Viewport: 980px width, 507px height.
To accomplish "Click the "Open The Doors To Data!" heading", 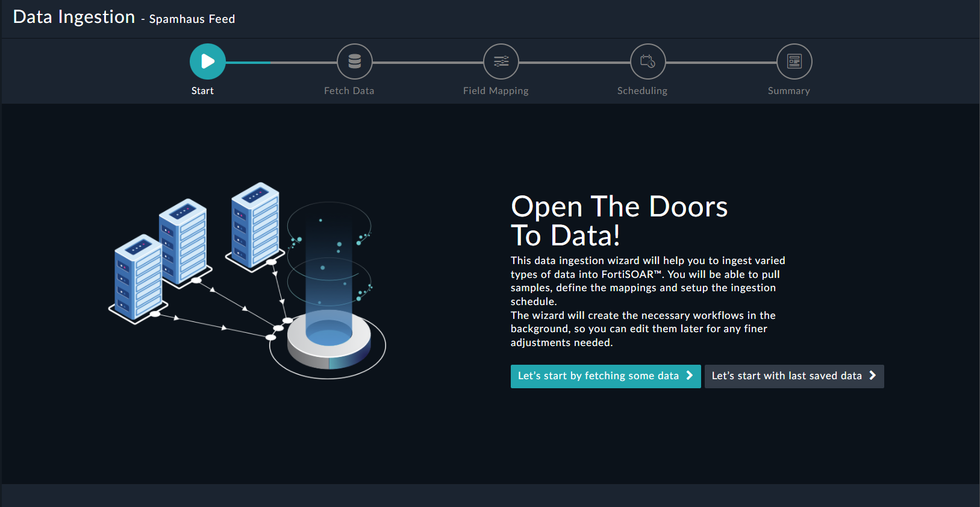I will pos(619,221).
